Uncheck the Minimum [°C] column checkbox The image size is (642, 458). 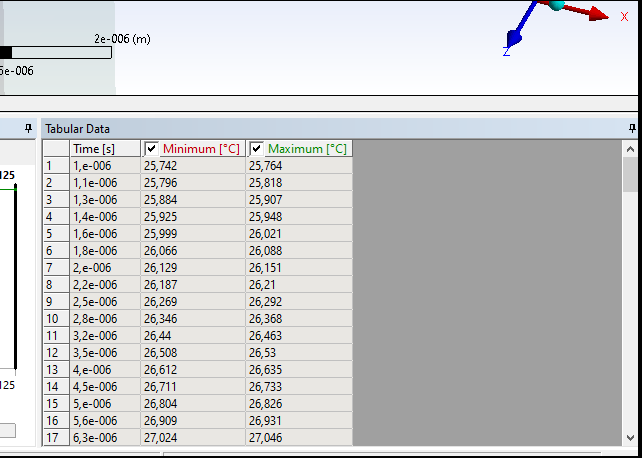tap(151, 149)
